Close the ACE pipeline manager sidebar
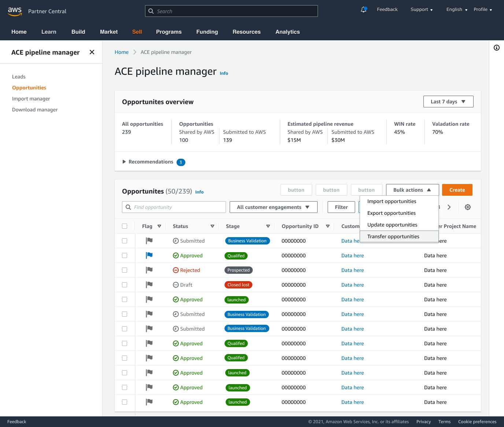This screenshot has height=427, width=504. click(x=92, y=52)
